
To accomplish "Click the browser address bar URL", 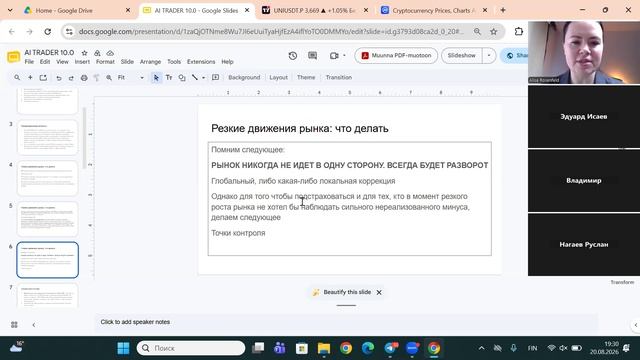I will point(271,31).
